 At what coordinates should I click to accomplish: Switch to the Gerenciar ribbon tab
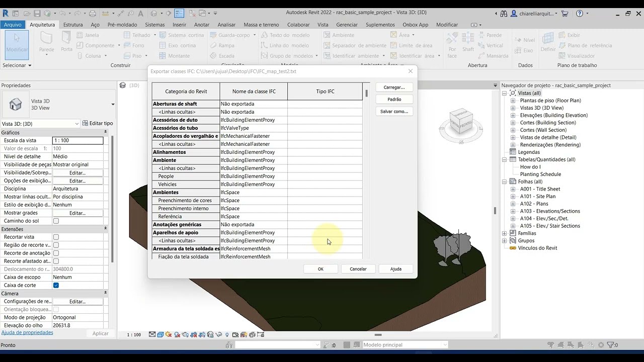[347, 25]
